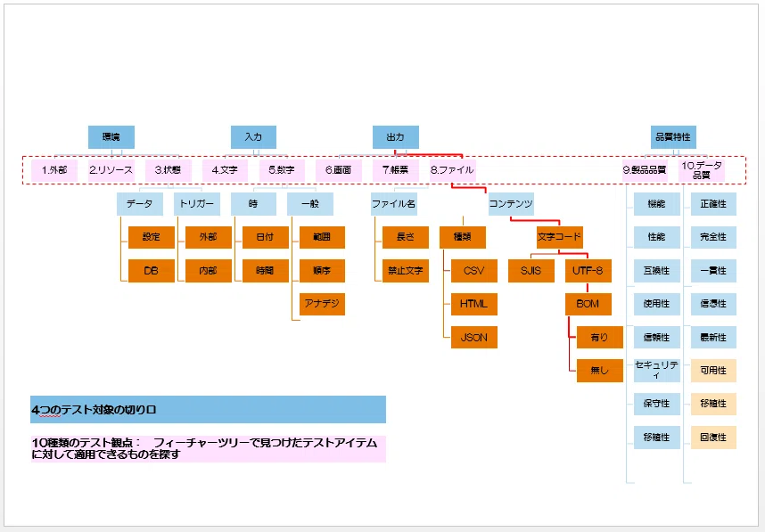
Task: Select the peach 可用性 box
Action: [x=713, y=371]
